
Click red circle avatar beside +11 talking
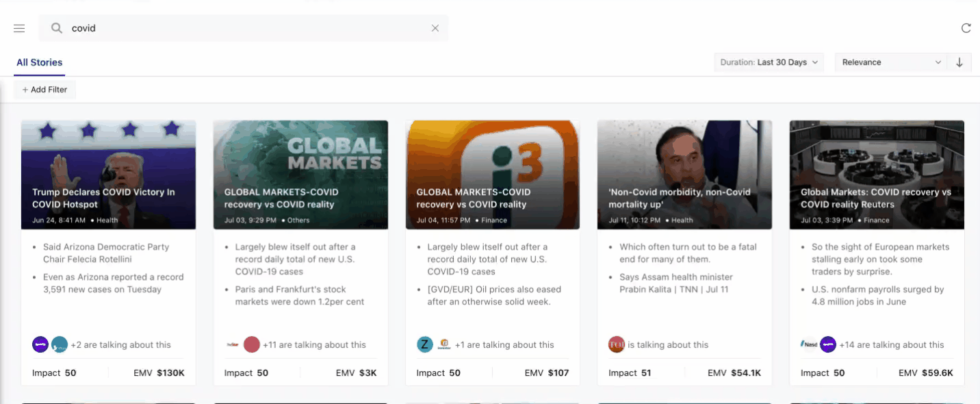(252, 344)
